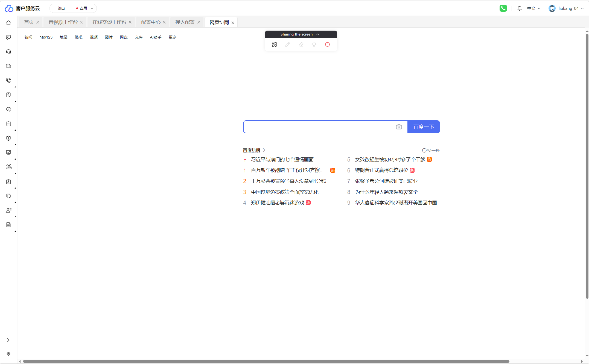Expand the left sidebar with arrow
The height and width of the screenshot is (364, 589).
[x=8, y=340]
